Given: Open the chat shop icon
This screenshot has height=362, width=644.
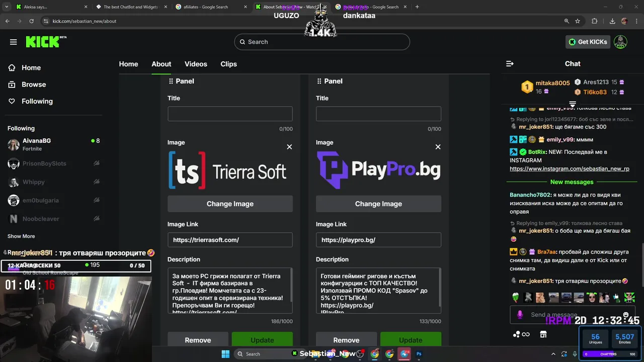Looking at the screenshot, I should [x=543, y=334].
